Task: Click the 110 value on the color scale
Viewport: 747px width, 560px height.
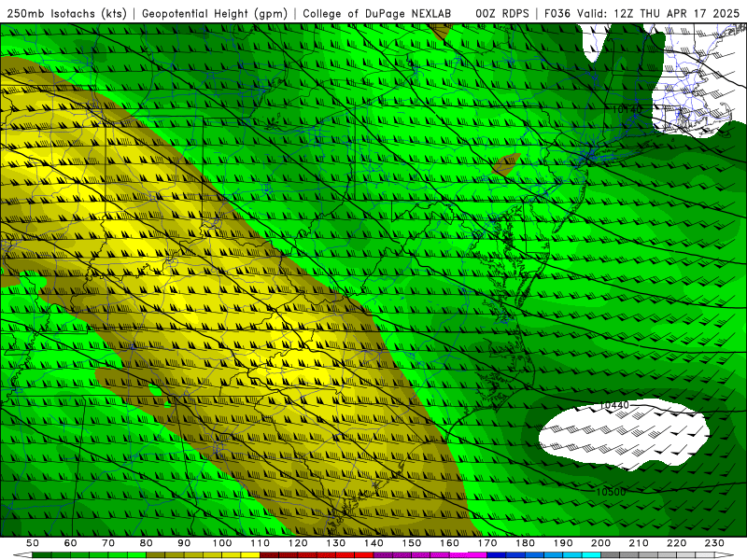Action: tap(261, 543)
